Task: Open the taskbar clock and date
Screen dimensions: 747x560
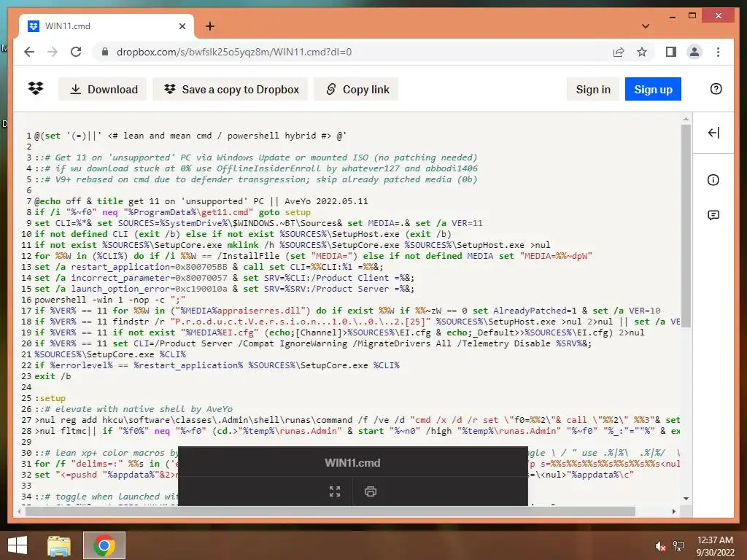Action: coord(715,546)
